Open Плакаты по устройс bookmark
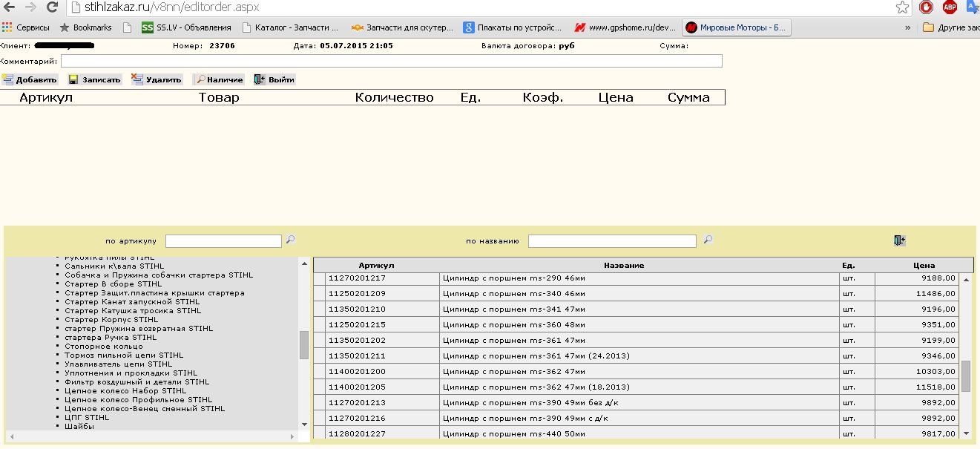The width and height of the screenshot is (980, 449). (x=513, y=27)
